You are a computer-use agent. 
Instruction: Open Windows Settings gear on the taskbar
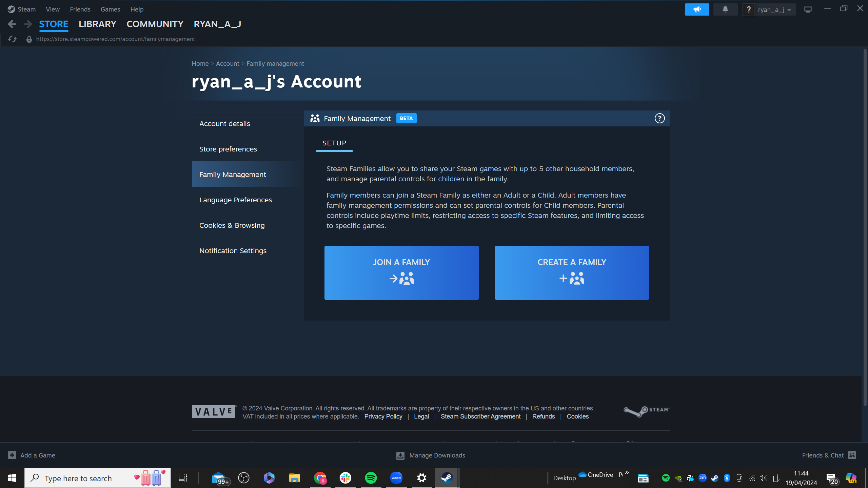422,478
